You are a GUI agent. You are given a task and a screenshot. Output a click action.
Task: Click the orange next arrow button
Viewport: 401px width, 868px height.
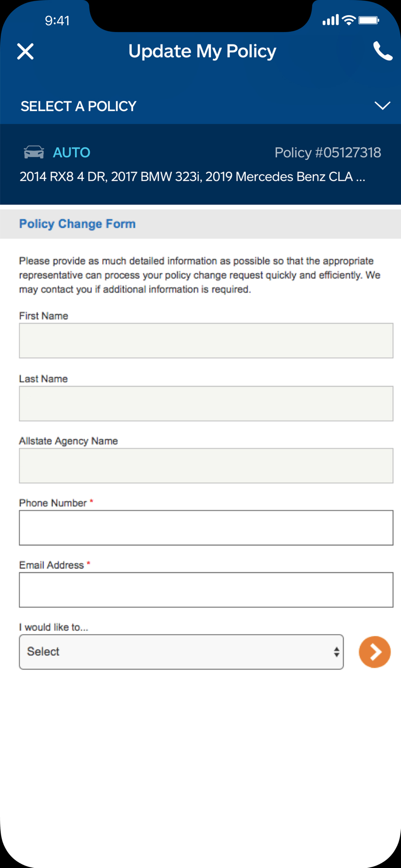pyautogui.click(x=375, y=652)
